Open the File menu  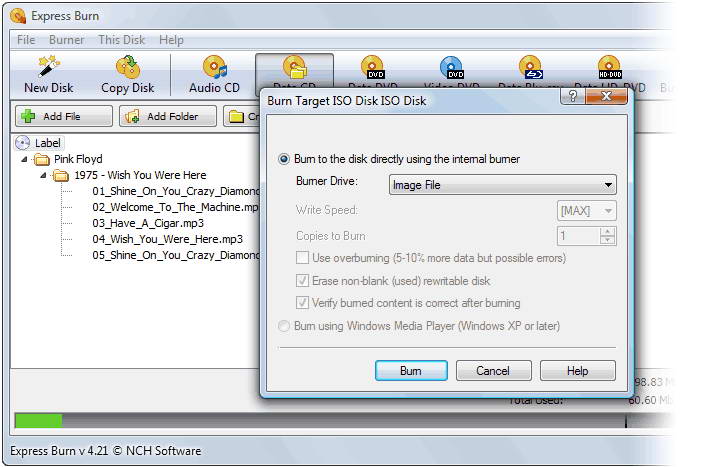click(26, 40)
